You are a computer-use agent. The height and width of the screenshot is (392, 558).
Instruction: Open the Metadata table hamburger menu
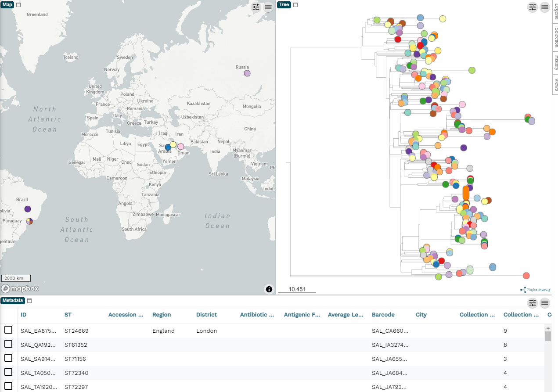[545, 302]
